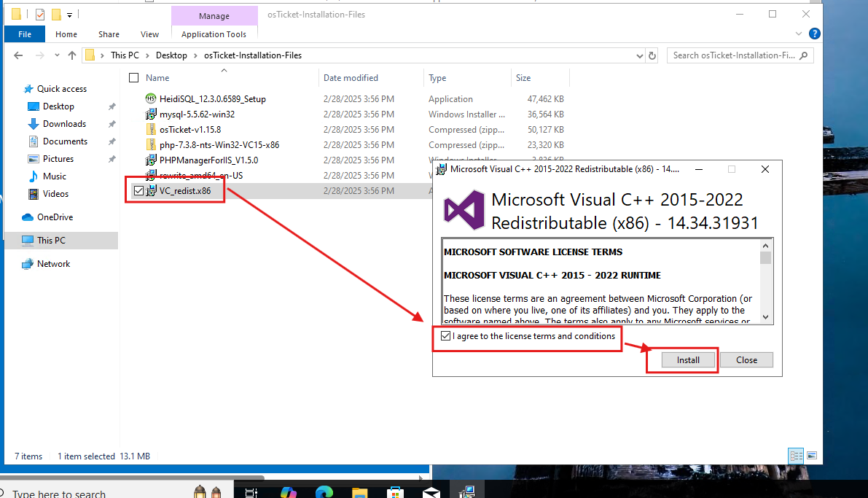
Task: Switch to details view layout
Action: click(x=796, y=456)
